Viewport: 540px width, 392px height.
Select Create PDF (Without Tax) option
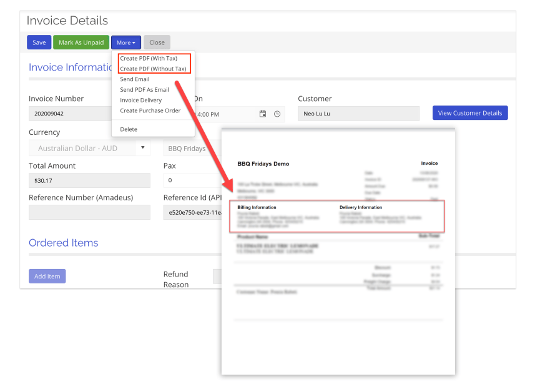click(x=153, y=69)
